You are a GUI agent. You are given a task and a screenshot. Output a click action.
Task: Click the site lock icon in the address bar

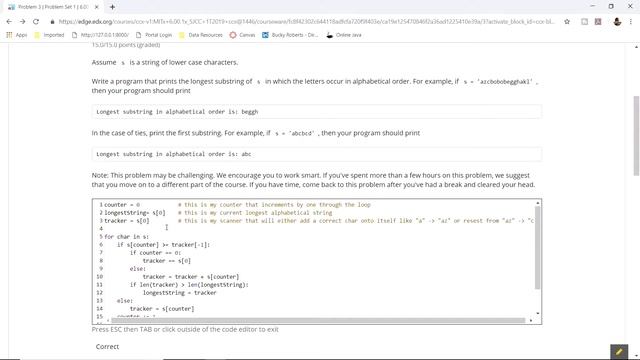tap(52, 22)
